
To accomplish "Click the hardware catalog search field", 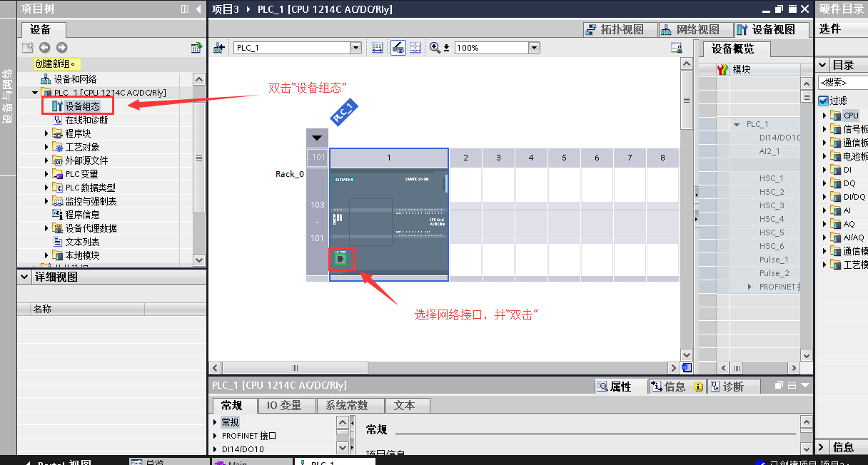I will point(843,83).
